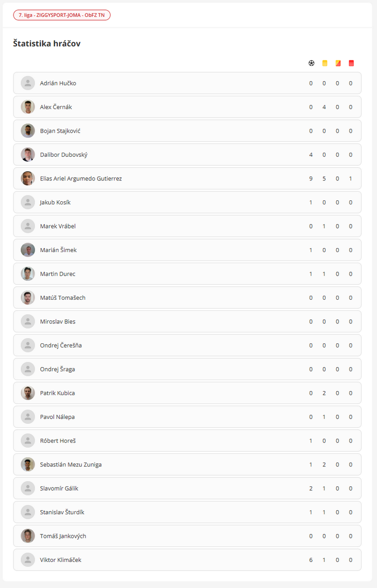Select the 7. liga ZIGGYSPORT-JOMA ObFZ TN tag

point(62,15)
